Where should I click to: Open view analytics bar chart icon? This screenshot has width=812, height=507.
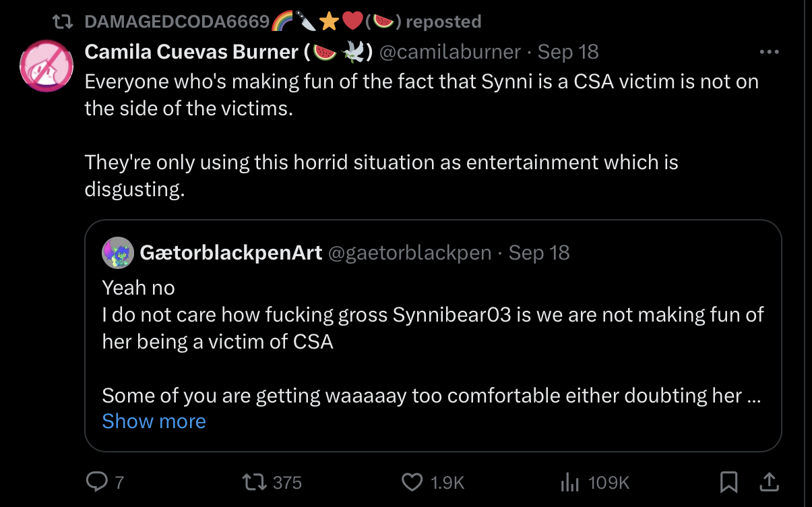[570, 481]
